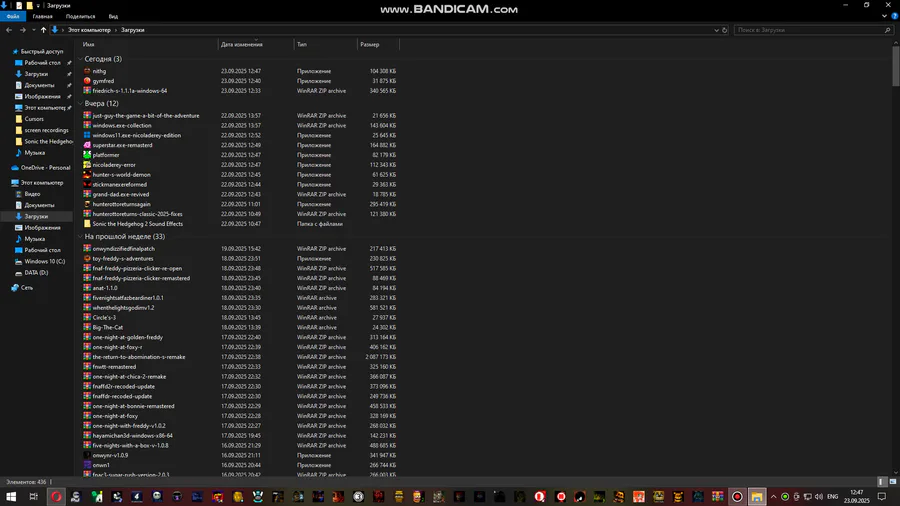
Task: Select superstar.exe-remasterd application icon
Action: [87, 145]
